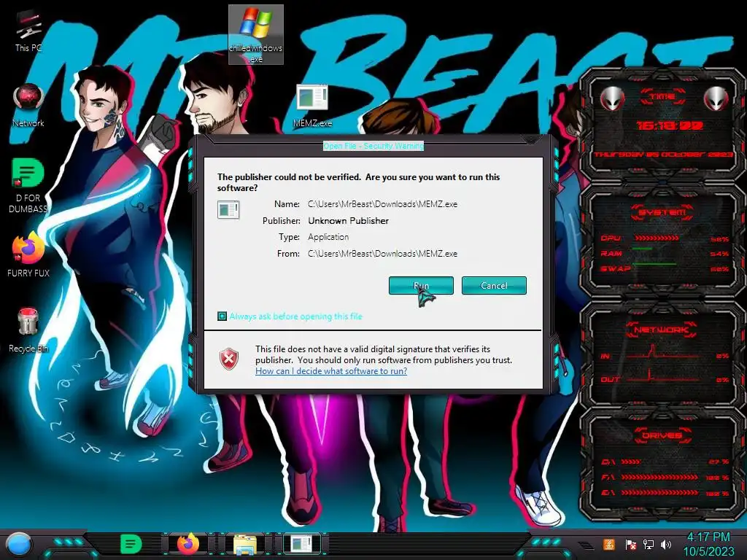Click the From path line in dialog

[382, 254]
